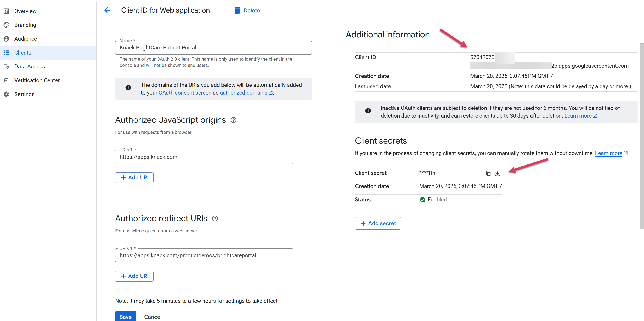Go to the Audience section
The height and width of the screenshot is (321, 644).
pos(25,39)
